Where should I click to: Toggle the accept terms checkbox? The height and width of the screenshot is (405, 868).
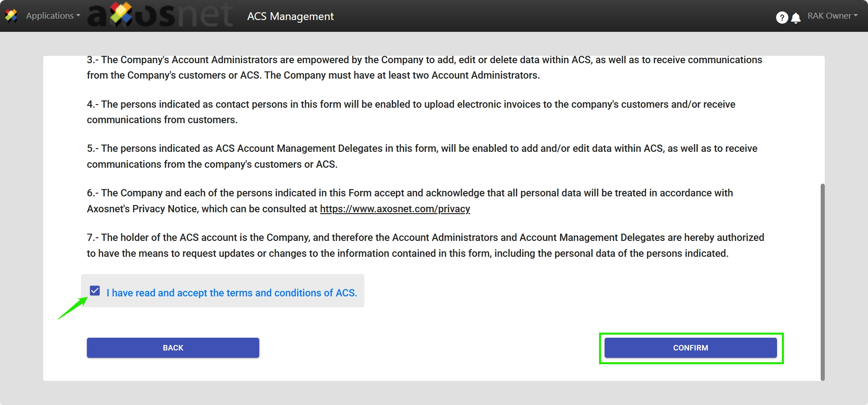pyautogui.click(x=95, y=291)
